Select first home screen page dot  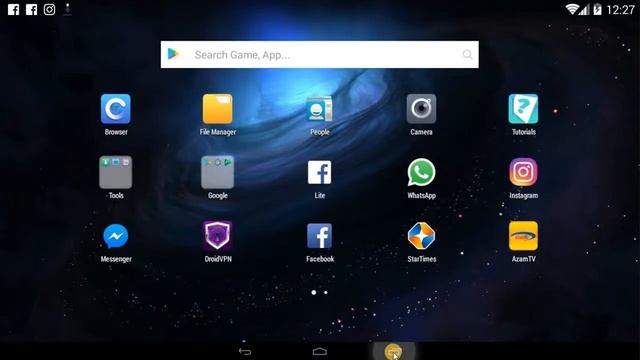[313, 292]
